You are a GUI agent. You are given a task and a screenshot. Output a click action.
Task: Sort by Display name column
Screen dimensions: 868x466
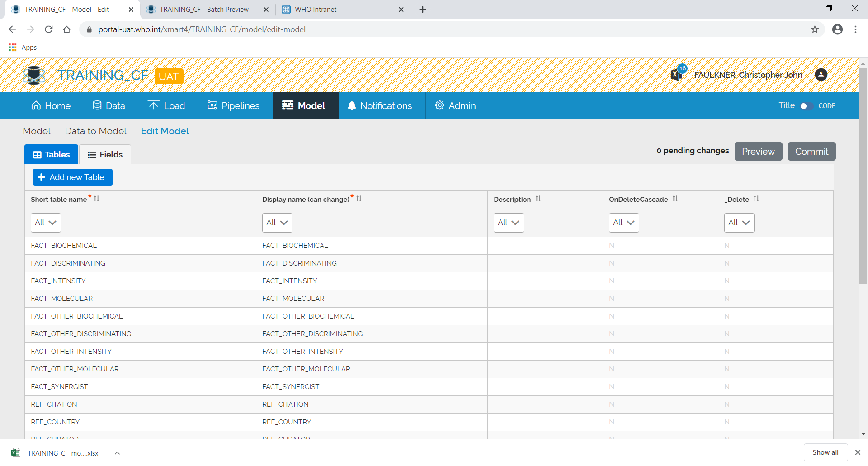[x=359, y=199]
